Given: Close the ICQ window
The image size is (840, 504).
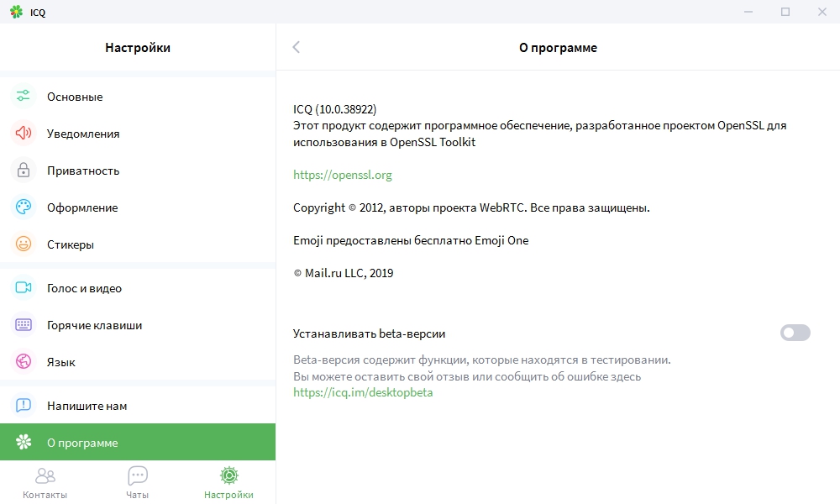Looking at the screenshot, I should [x=822, y=12].
